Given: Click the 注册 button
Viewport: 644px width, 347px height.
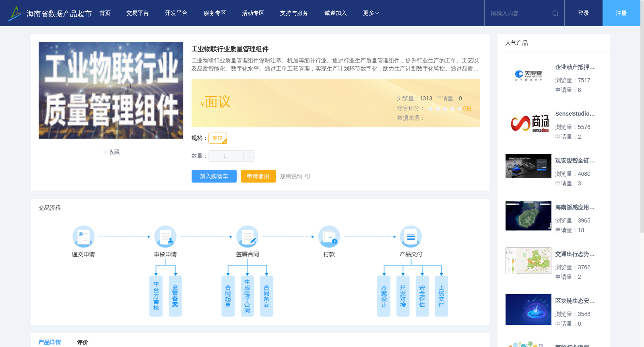Looking at the screenshot, I should pos(621,13).
